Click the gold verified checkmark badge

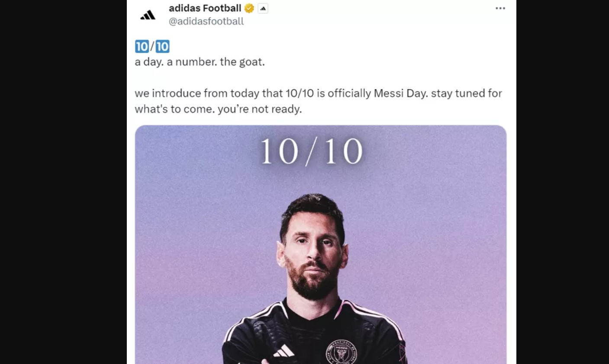[249, 8]
